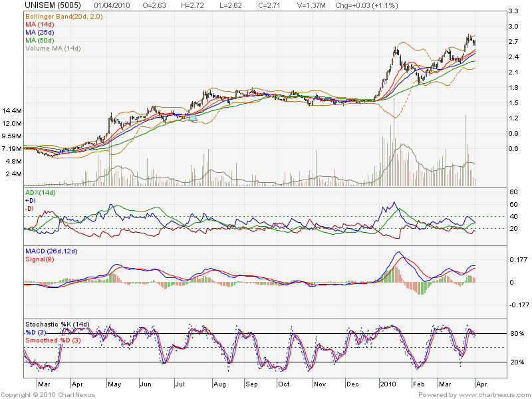
Task: Click the V=1.37M volume value
Action: (x=311, y=5)
